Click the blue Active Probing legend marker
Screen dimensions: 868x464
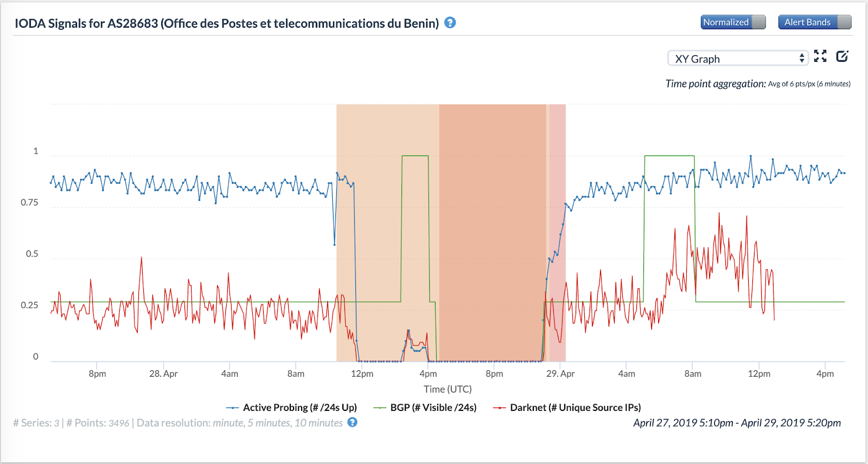coord(232,408)
